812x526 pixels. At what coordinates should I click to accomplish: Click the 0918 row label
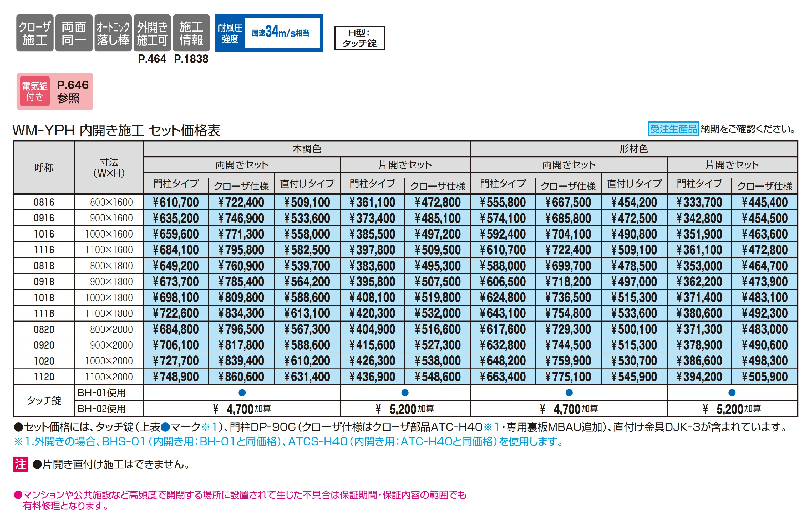[44, 281]
